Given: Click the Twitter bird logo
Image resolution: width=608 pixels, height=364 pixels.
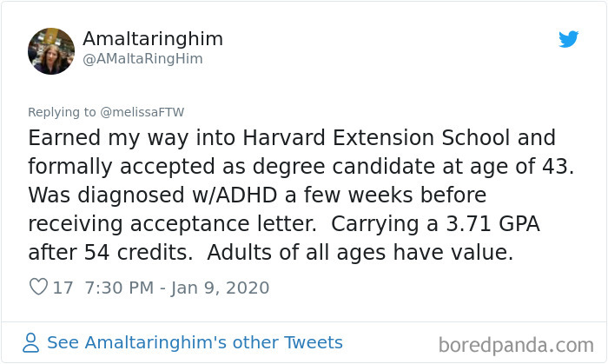Looking at the screenshot, I should (x=568, y=39).
